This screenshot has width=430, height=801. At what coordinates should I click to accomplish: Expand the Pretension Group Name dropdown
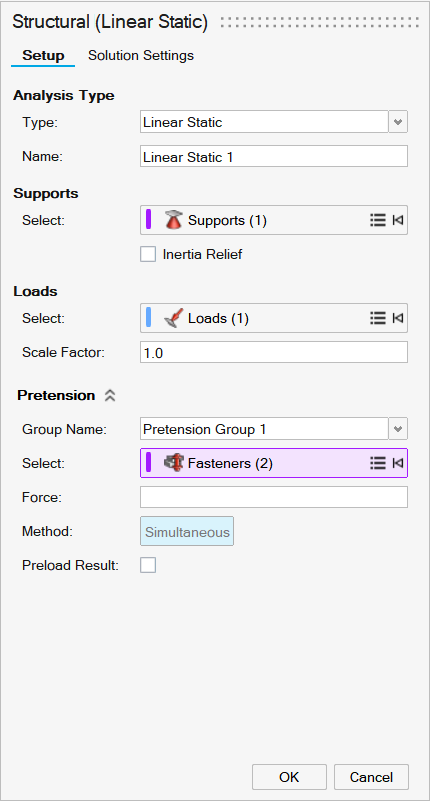click(x=398, y=429)
